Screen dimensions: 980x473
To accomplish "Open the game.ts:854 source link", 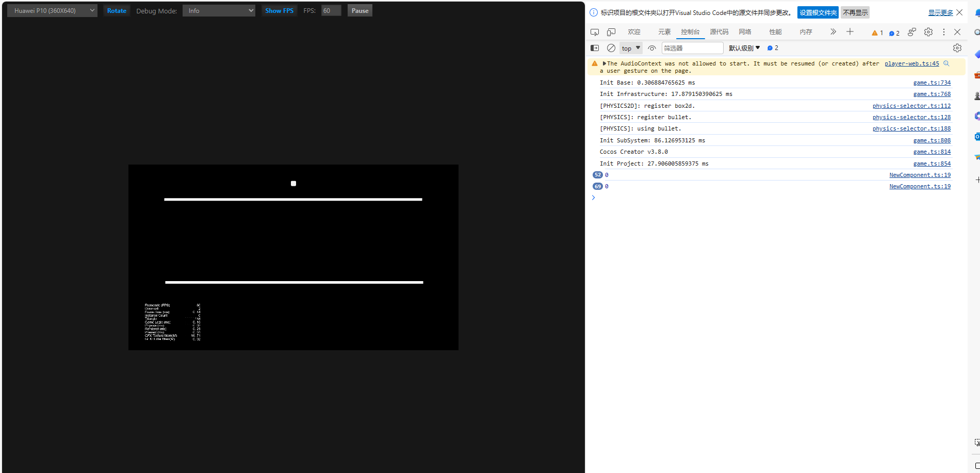I will tap(932, 164).
